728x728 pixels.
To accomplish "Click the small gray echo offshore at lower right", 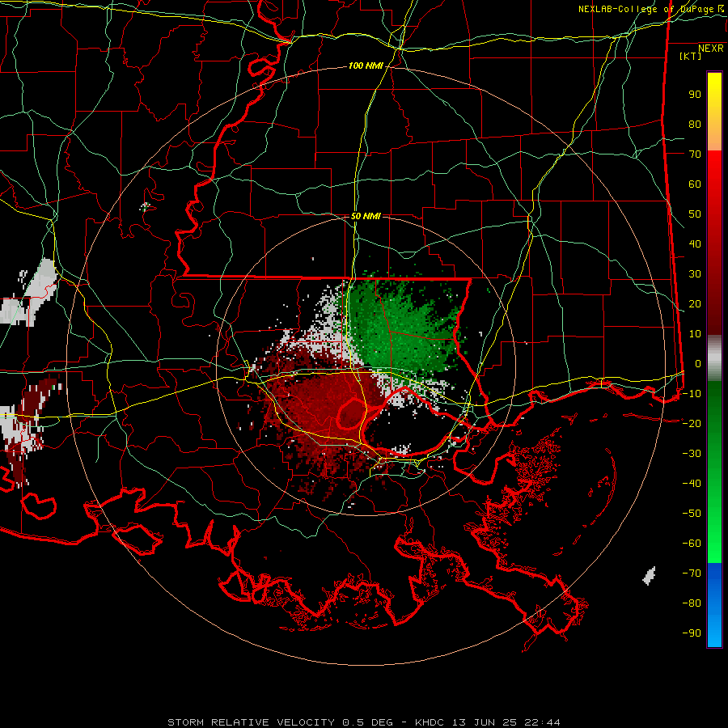I will pos(649,576).
